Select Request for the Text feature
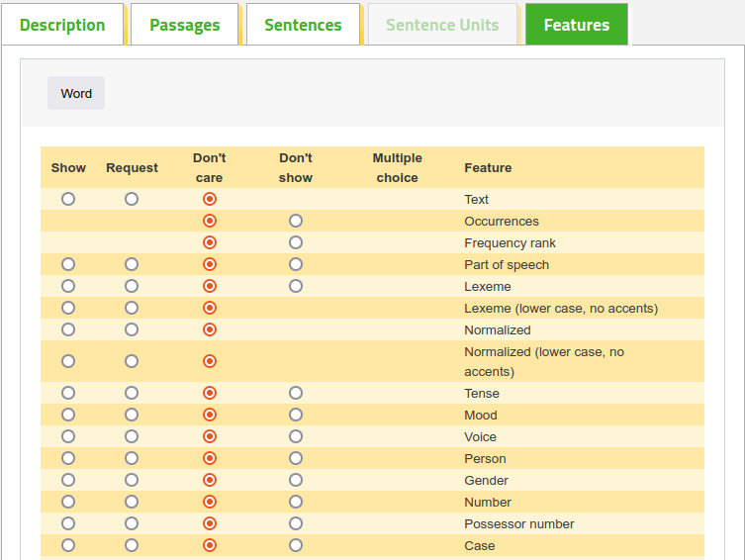 [x=132, y=199]
